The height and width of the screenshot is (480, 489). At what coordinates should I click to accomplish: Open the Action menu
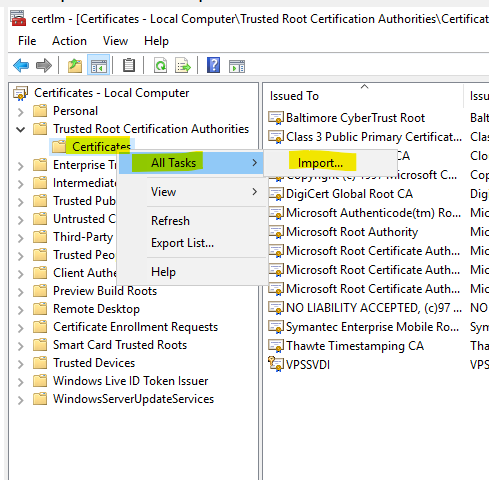(69, 41)
